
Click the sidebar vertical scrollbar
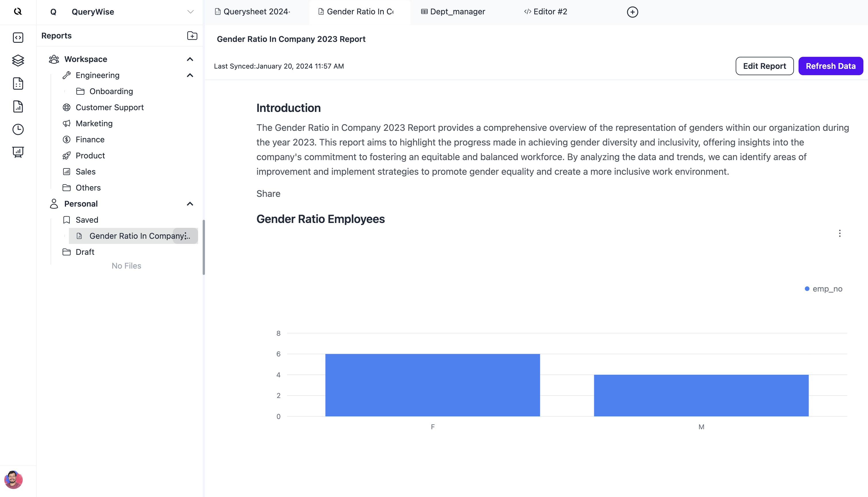(x=204, y=247)
